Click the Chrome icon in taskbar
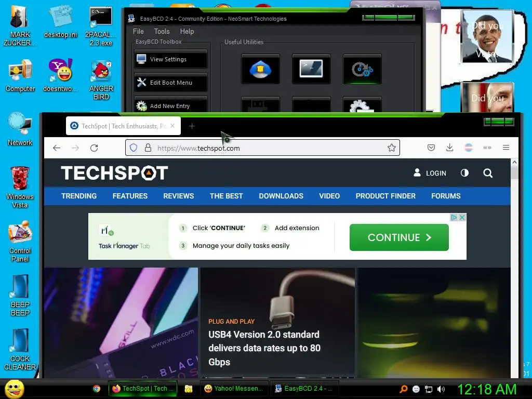This screenshot has width=532, height=399. 97,389
